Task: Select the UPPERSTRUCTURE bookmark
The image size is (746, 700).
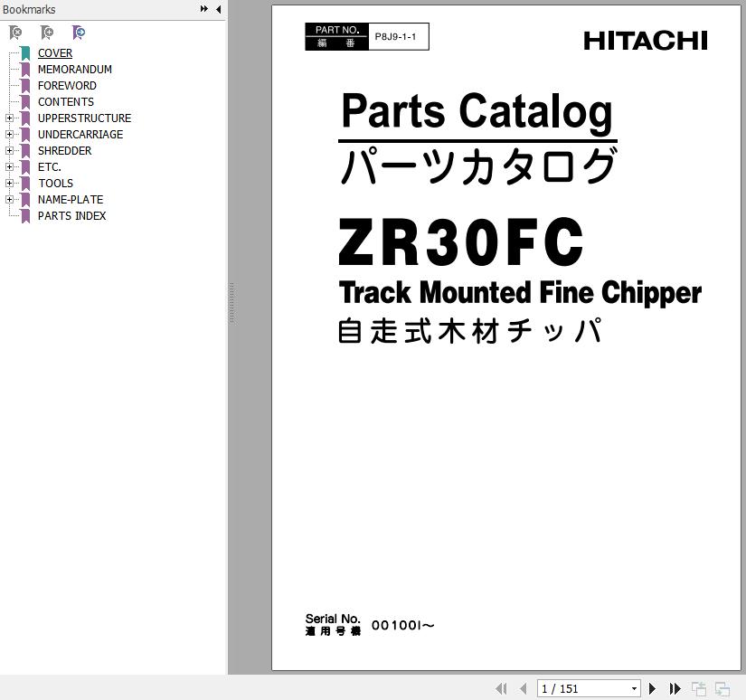Action: point(85,118)
